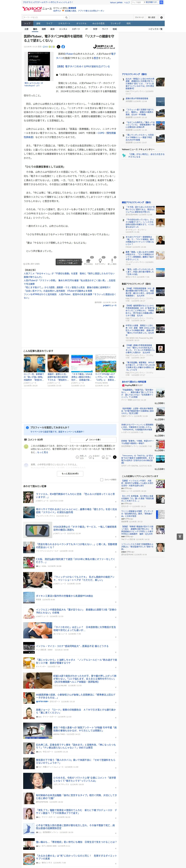Open the エキスパート tab
Image resolution: width=186 pixels, height=868 pixels.
(x=64, y=24)
